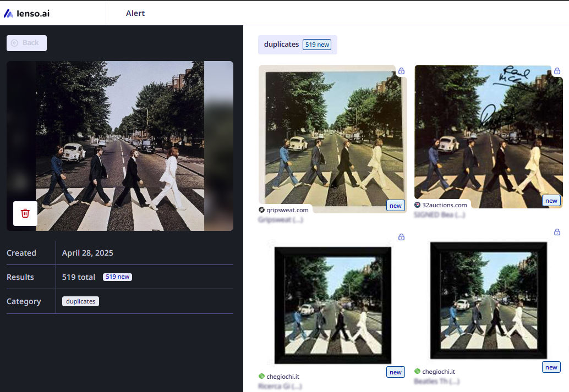The width and height of the screenshot is (569, 392).
Task: Click the new badge on the Ricerca Gi result
Action: tap(396, 372)
